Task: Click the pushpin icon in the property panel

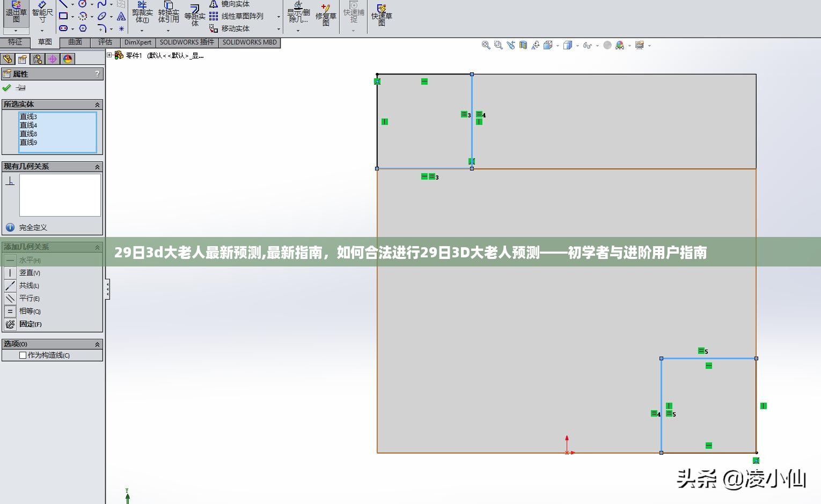Action: (21, 88)
